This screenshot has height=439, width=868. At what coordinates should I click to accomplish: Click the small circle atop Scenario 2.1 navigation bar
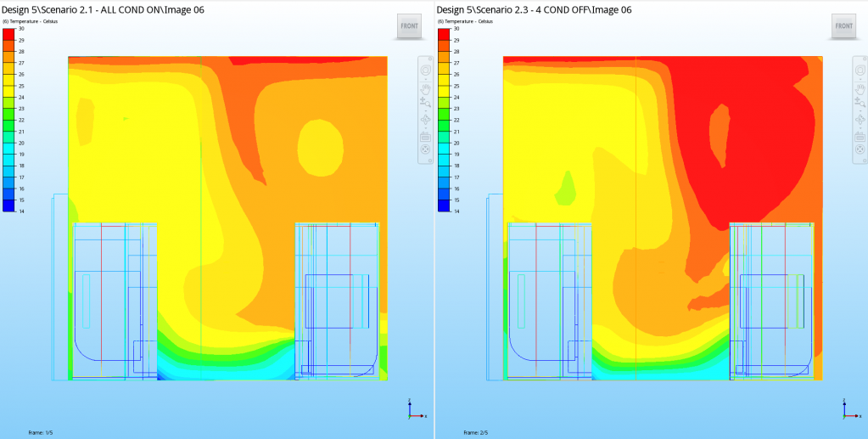(430, 59)
